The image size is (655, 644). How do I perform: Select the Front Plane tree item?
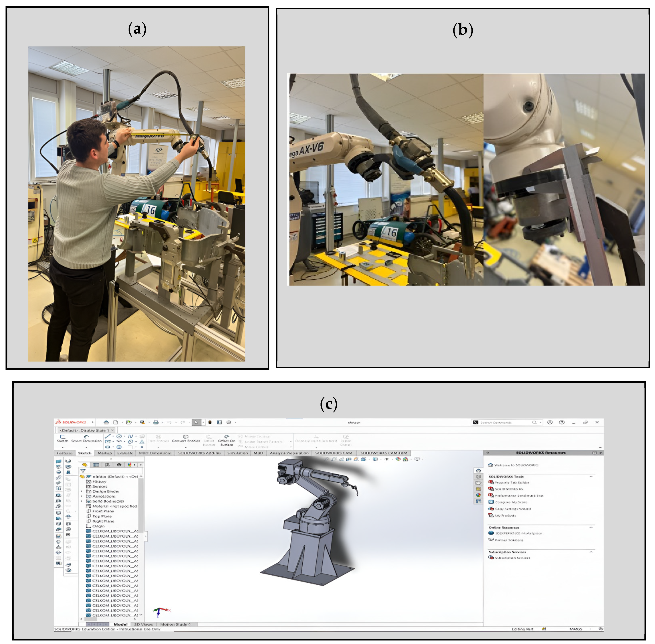click(x=100, y=511)
